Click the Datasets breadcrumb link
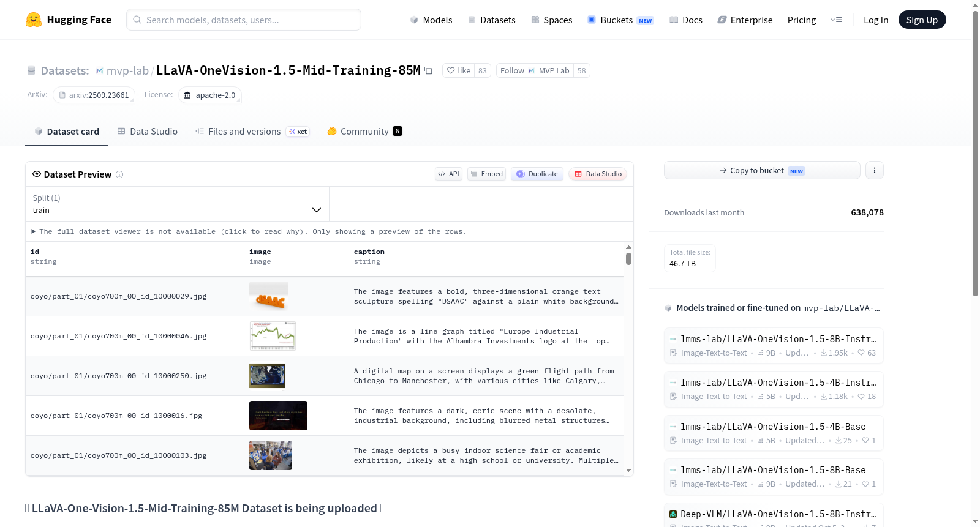 [x=65, y=70]
